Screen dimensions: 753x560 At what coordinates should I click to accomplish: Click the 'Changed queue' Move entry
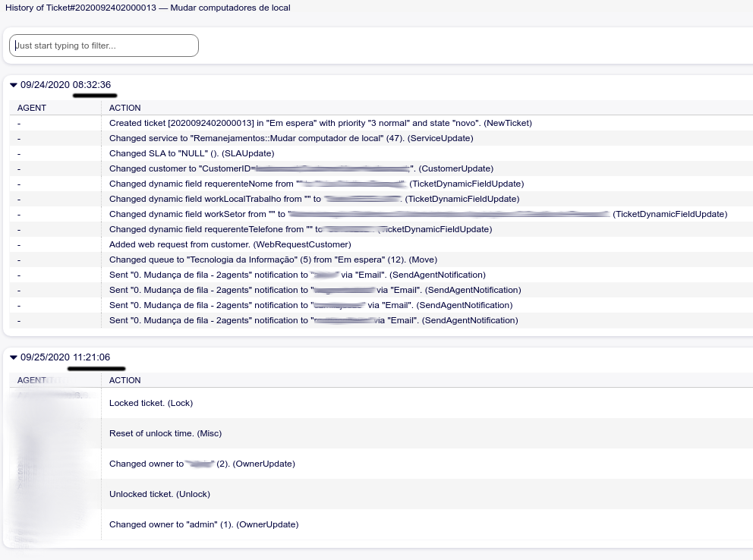tap(273, 260)
